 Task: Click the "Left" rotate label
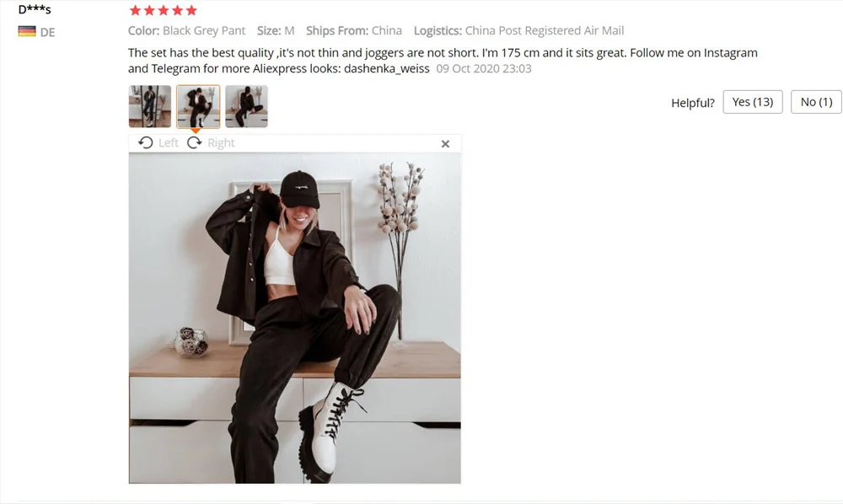[x=169, y=143]
